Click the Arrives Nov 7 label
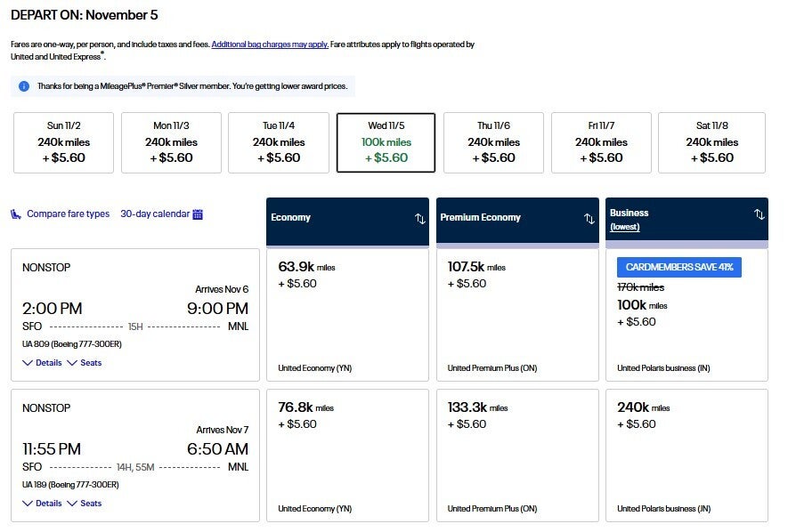This screenshot has height=532, width=788. click(x=222, y=430)
